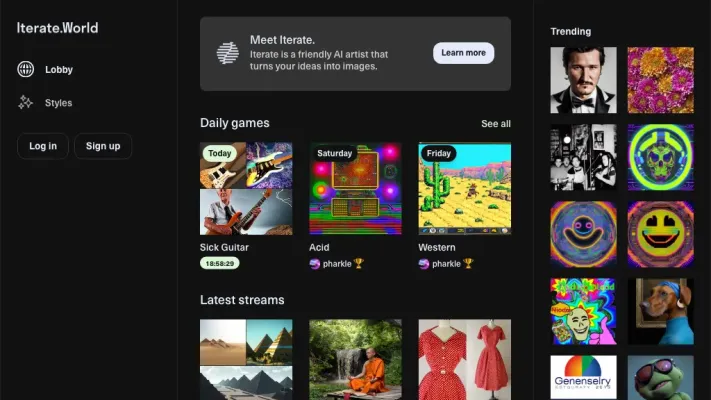Click pharkle's avatar under Western

click(x=424, y=264)
